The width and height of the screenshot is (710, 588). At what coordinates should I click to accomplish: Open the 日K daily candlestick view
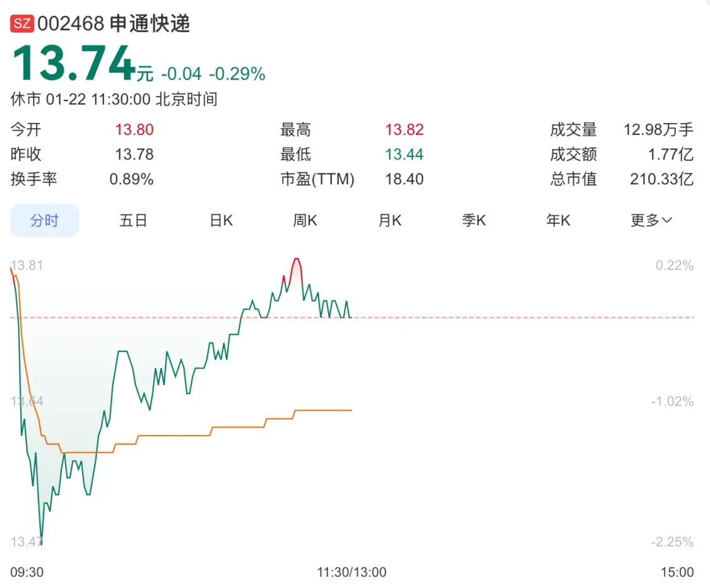[x=221, y=220]
